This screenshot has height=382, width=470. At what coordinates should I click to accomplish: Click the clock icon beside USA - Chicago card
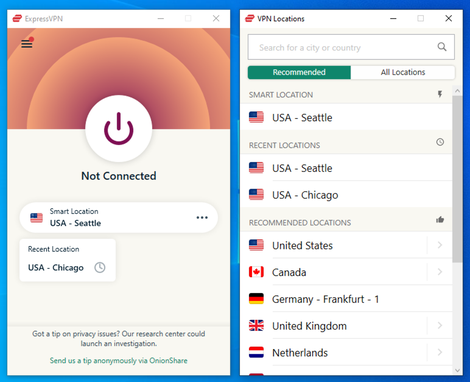click(x=100, y=267)
